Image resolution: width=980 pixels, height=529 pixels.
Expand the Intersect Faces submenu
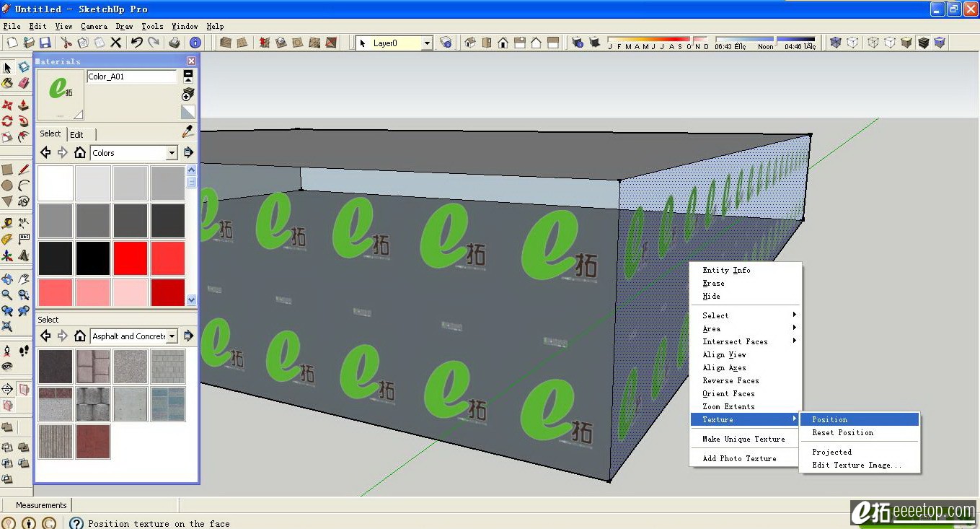click(746, 341)
